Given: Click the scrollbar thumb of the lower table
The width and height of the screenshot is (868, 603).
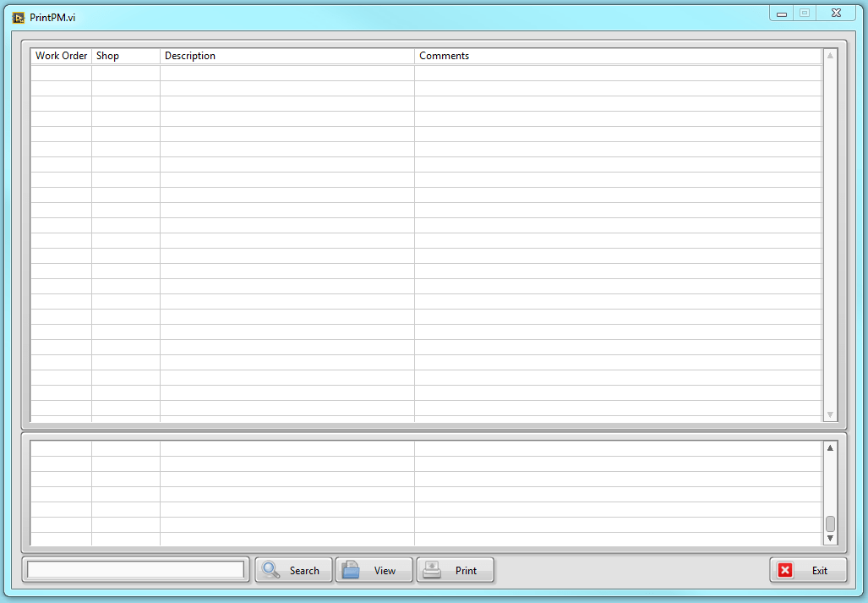Looking at the screenshot, I should click(x=829, y=525).
